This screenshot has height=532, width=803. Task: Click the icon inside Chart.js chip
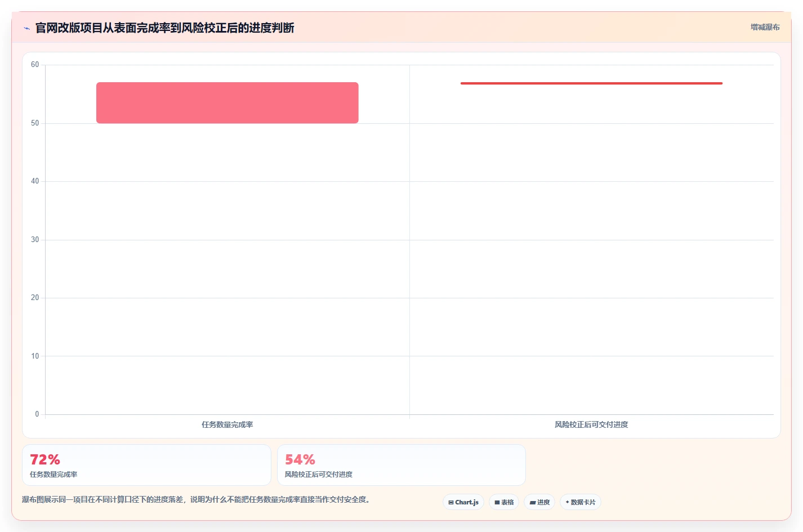tap(451, 502)
